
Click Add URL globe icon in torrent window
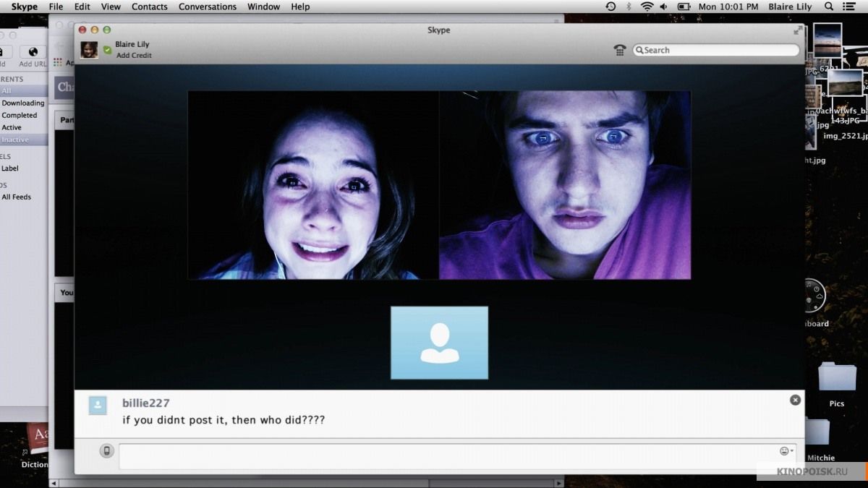click(32, 52)
